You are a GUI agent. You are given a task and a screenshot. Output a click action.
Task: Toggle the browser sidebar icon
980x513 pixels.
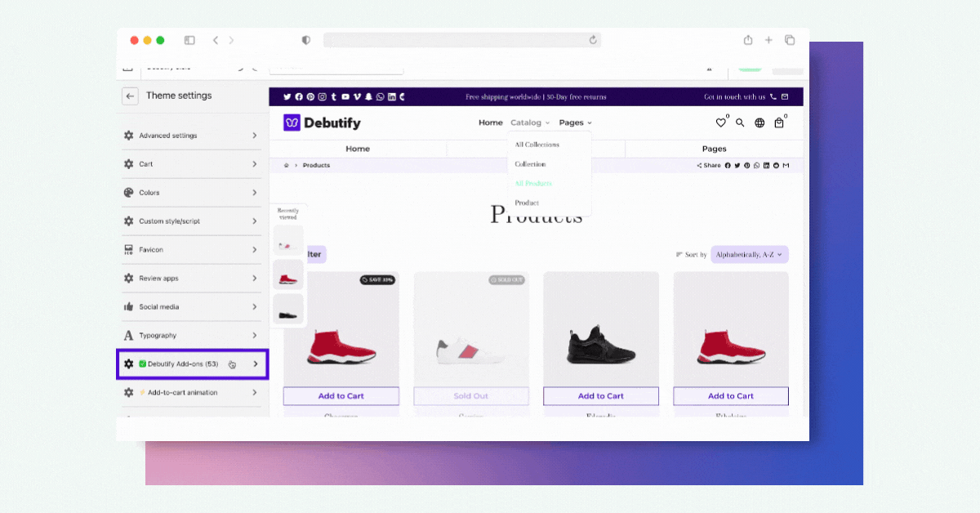(x=189, y=40)
